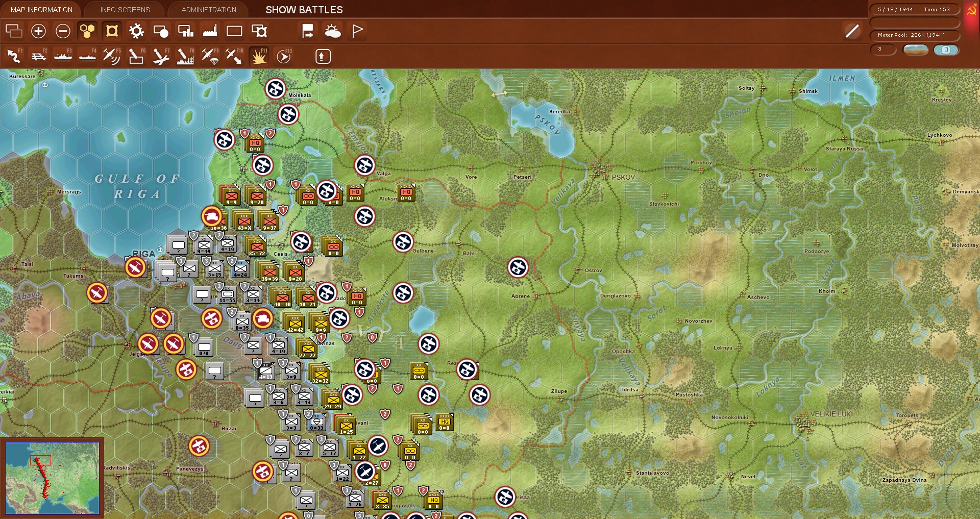Select the yellow unit counter 32=32

click(320, 375)
